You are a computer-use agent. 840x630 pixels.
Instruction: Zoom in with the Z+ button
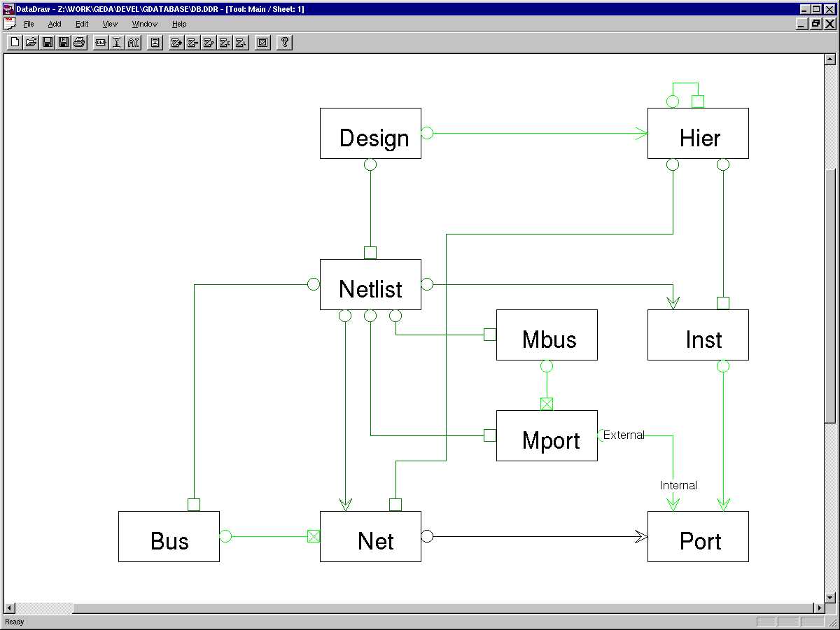coord(176,43)
